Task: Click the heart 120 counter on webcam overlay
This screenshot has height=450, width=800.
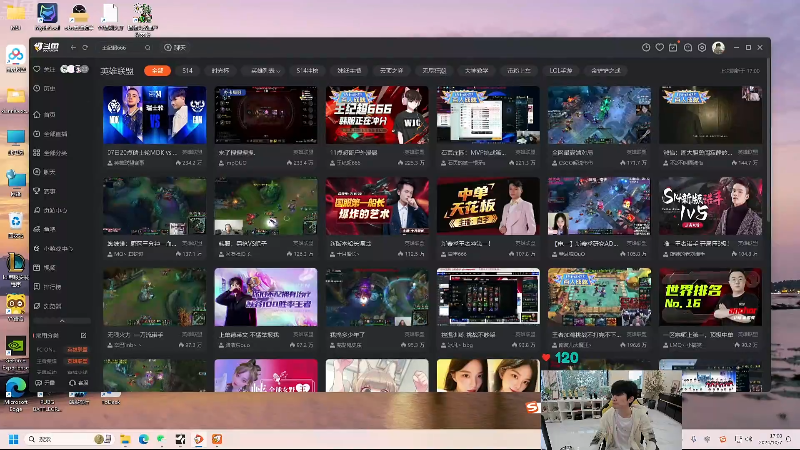Action: coord(560,358)
